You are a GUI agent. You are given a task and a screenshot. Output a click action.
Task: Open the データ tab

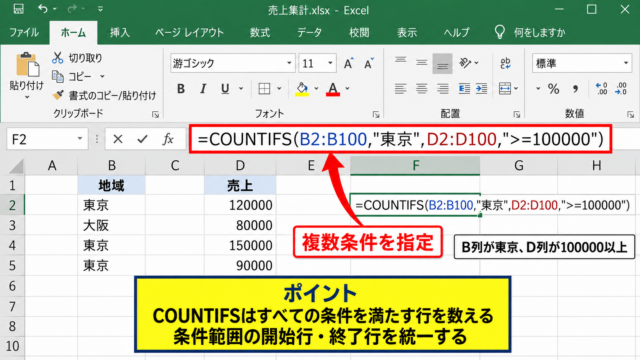click(x=309, y=32)
